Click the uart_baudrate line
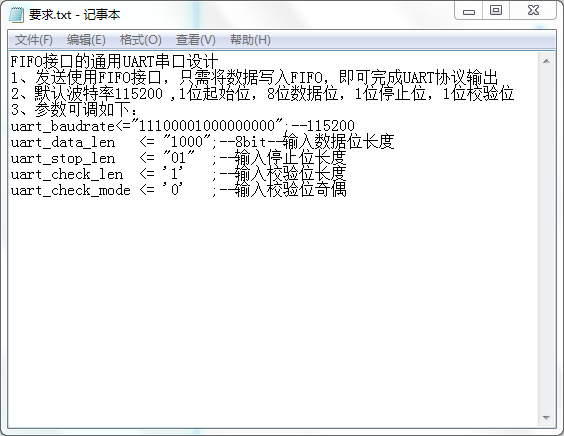 [183, 126]
